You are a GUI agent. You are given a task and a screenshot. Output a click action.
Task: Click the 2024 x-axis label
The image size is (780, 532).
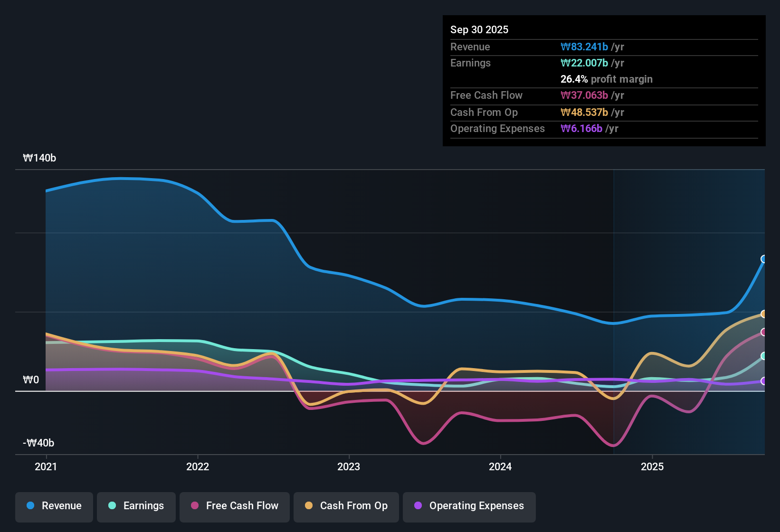click(x=500, y=466)
